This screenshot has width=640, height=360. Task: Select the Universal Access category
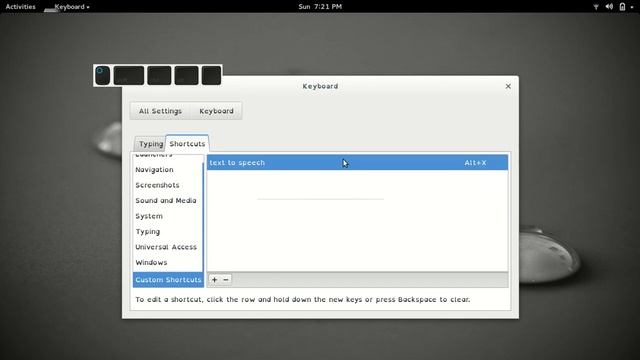167,247
